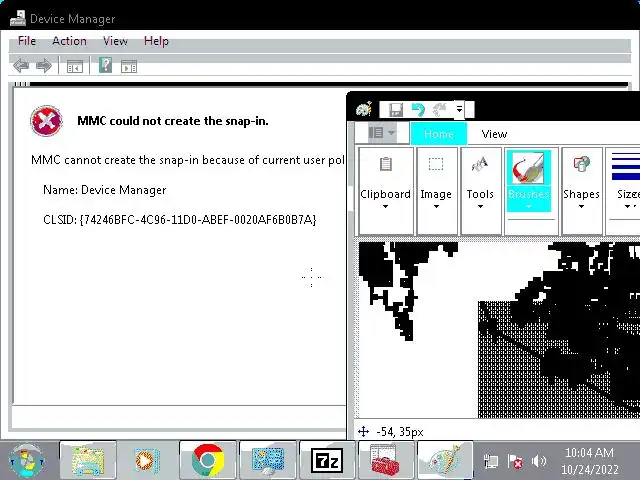Open the View menu in Device Manager
The height and width of the screenshot is (480, 640).
[115, 41]
